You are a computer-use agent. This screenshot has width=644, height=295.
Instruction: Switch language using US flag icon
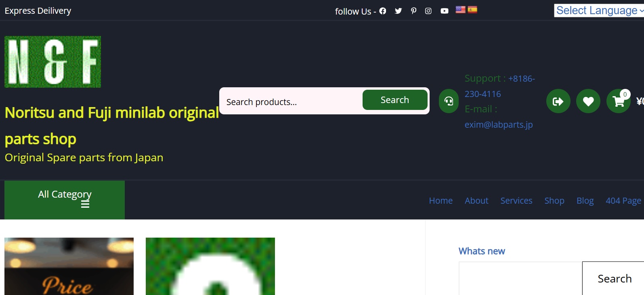pyautogui.click(x=460, y=10)
